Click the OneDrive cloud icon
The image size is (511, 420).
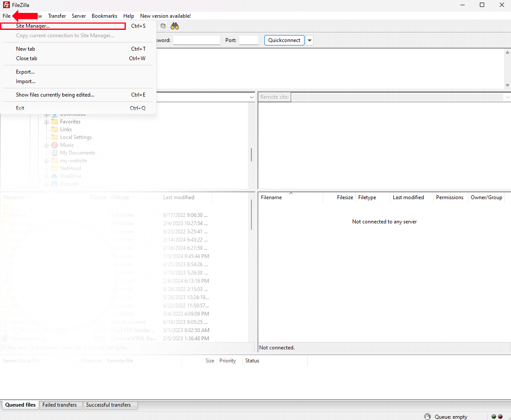(55, 176)
